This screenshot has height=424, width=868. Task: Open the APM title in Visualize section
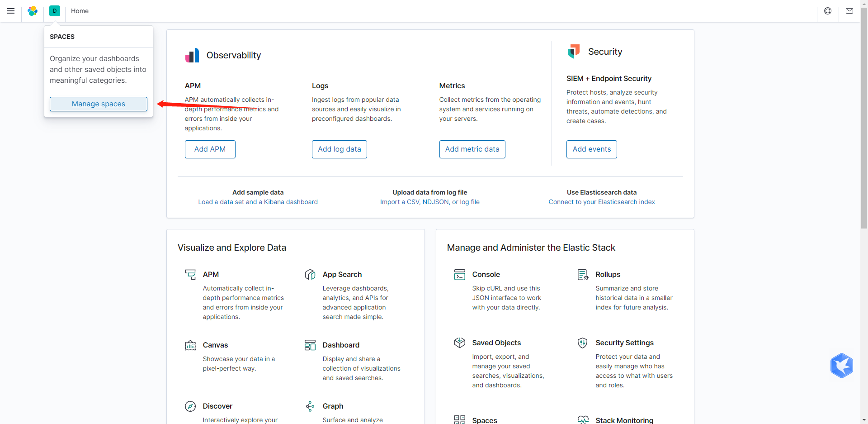click(x=211, y=274)
